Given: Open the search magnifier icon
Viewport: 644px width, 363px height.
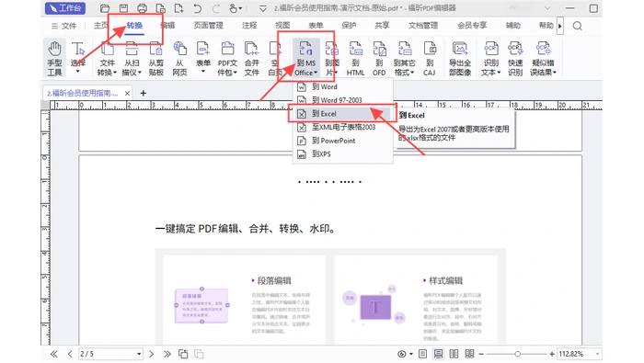Looking at the screenshot, I should click(577, 26).
